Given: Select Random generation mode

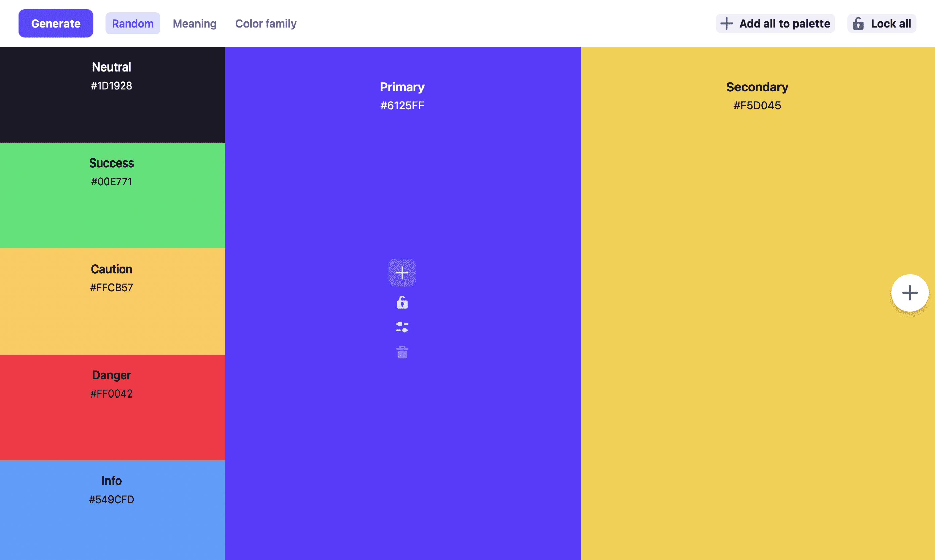Looking at the screenshot, I should [133, 24].
